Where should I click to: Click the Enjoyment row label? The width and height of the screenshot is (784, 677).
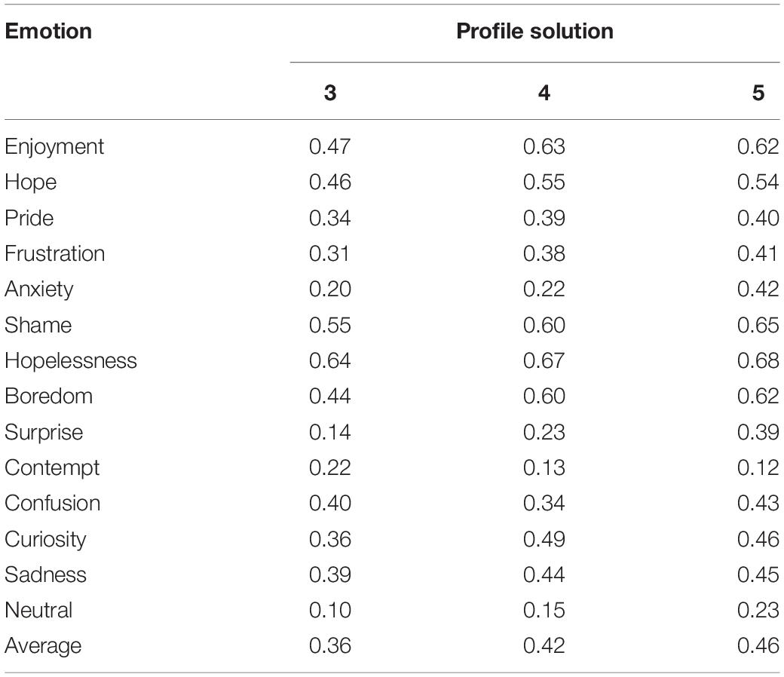[x=54, y=147]
